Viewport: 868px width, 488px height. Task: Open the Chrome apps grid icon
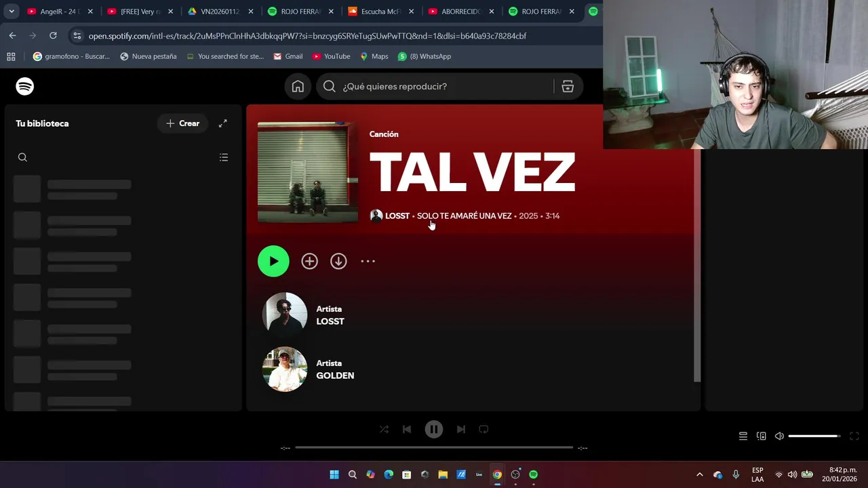(11, 56)
